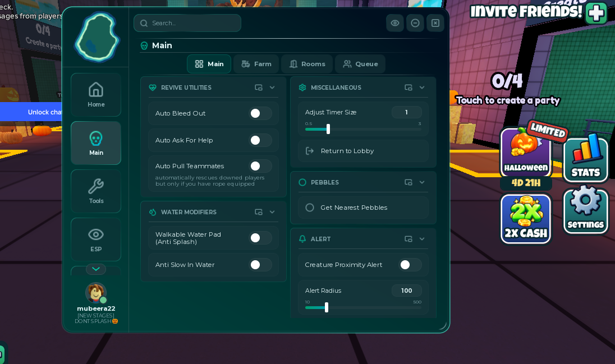Click the Return to Lobby button
615x364 pixels.
pyautogui.click(x=363, y=151)
